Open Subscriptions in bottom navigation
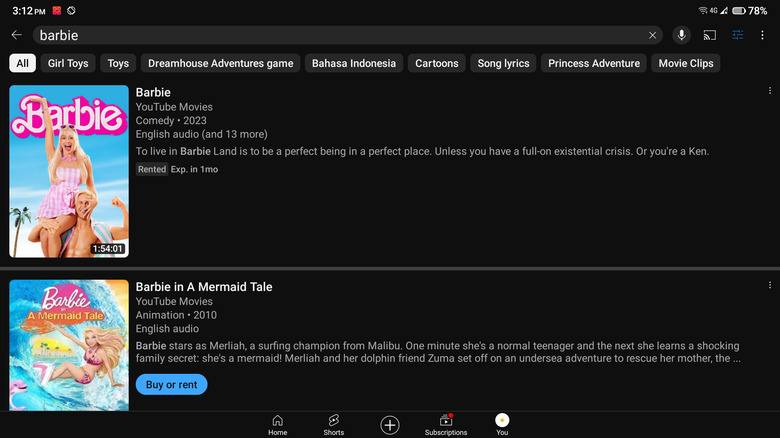780x438 pixels. click(x=446, y=425)
